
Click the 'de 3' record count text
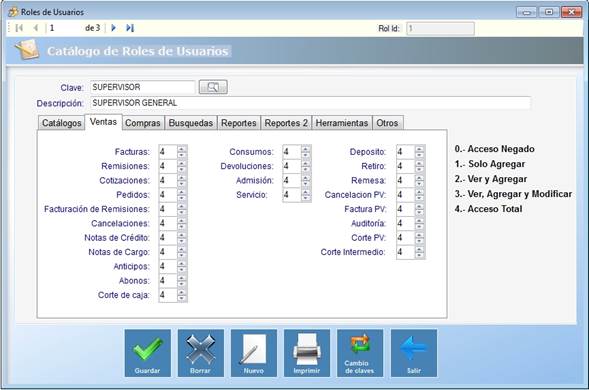pyautogui.click(x=92, y=28)
